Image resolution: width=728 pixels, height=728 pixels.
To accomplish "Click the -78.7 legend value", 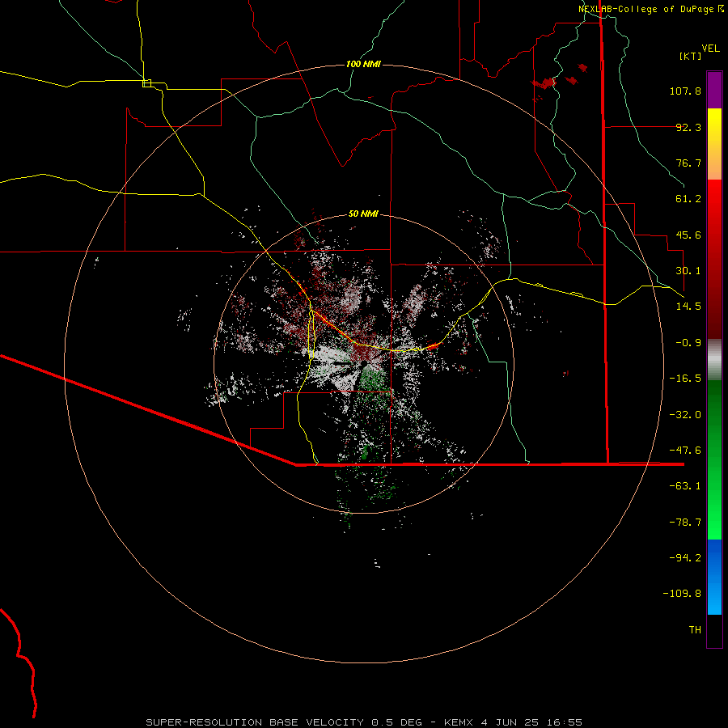I will (x=685, y=523).
